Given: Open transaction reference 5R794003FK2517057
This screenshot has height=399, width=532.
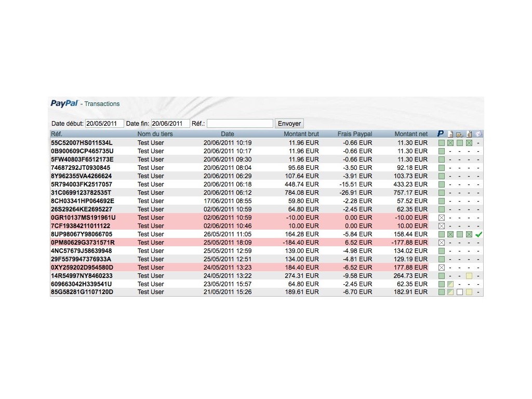Looking at the screenshot, I should [82, 184].
